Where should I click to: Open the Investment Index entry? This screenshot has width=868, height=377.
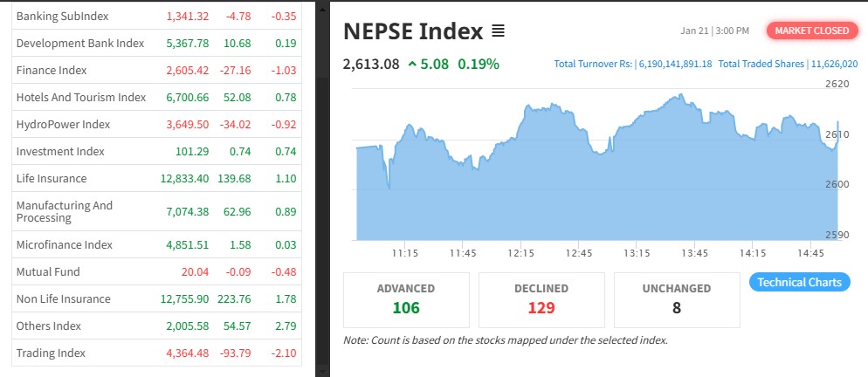coord(60,151)
